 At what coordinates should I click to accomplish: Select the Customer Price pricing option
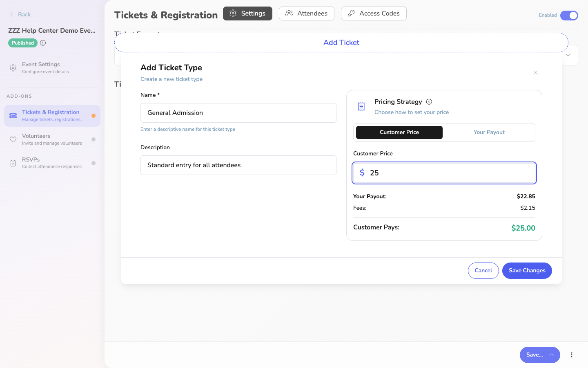pos(399,132)
